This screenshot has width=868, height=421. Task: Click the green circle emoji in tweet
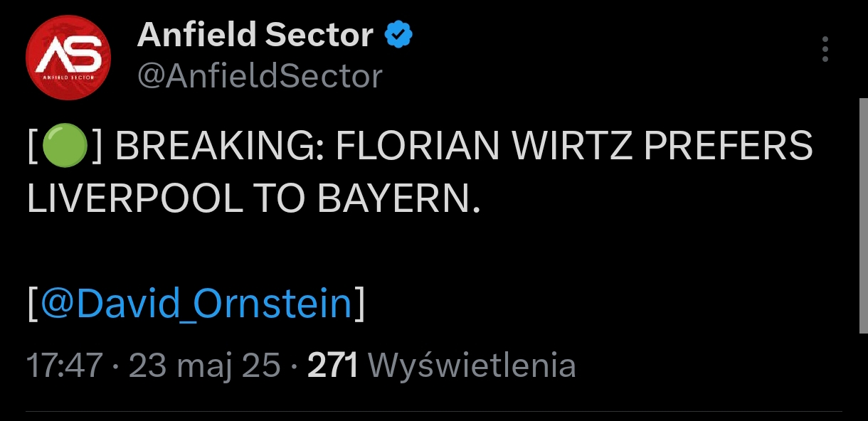pyautogui.click(x=65, y=146)
